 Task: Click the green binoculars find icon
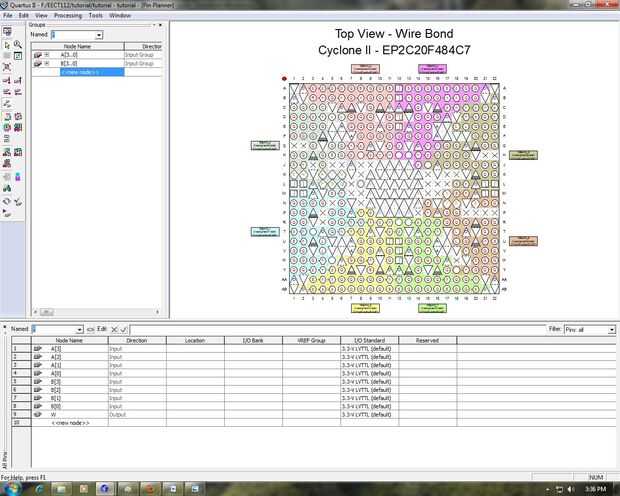tap(7, 189)
